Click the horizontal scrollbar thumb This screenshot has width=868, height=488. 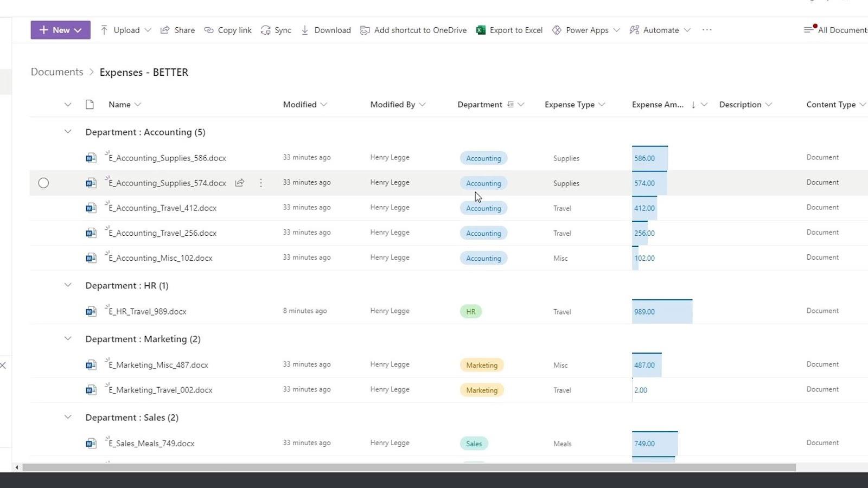click(409, 467)
